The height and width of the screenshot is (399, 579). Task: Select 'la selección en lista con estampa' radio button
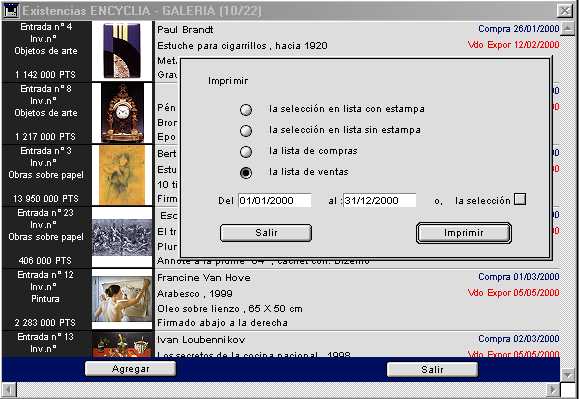(x=246, y=110)
